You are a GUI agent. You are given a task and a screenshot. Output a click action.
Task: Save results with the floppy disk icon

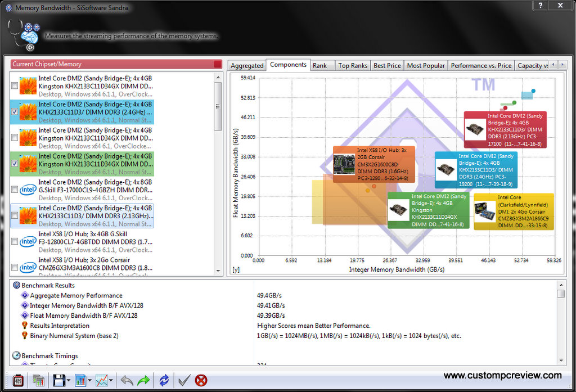(59, 380)
